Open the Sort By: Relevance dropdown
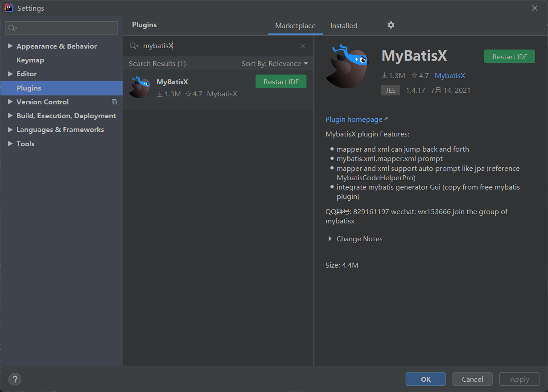 [275, 64]
